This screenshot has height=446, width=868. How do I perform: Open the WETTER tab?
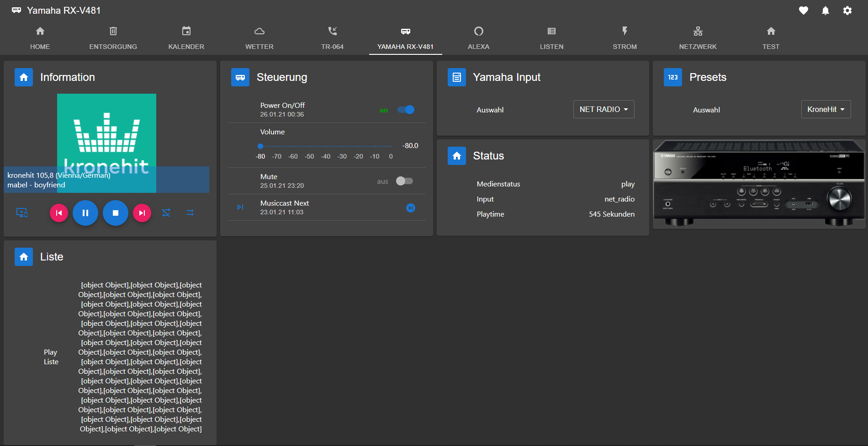(x=259, y=37)
